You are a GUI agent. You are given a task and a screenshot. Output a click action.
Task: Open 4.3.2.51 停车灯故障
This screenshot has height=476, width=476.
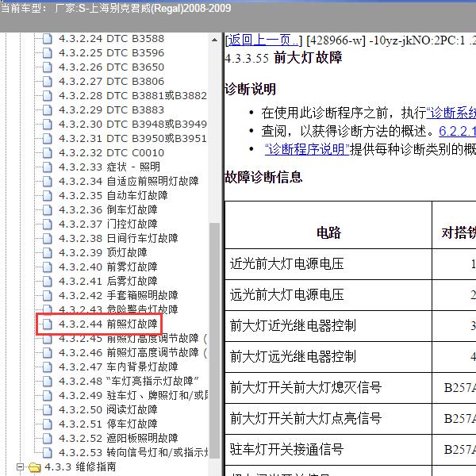[108, 424]
